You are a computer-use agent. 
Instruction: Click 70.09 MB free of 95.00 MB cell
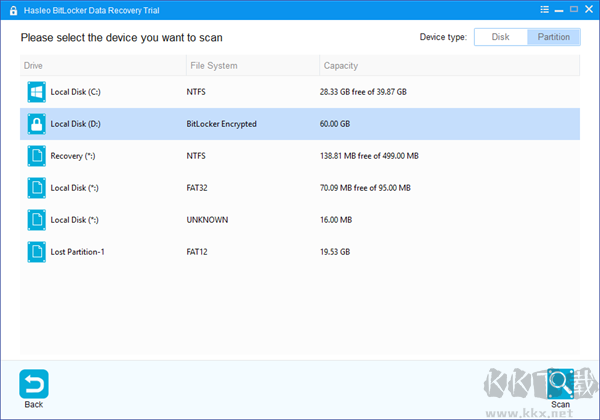pyautogui.click(x=365, y=188)
